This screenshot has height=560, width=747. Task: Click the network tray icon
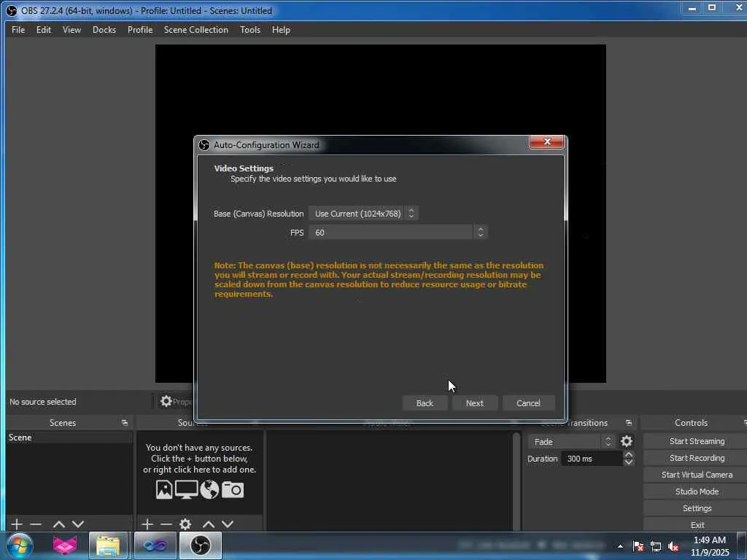coord(656,546)
